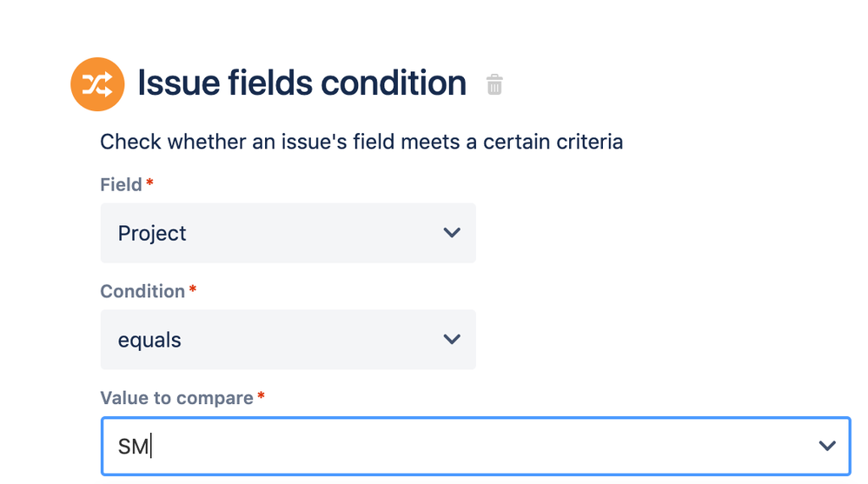Click the Issue fields condition heading

point(301,84)
